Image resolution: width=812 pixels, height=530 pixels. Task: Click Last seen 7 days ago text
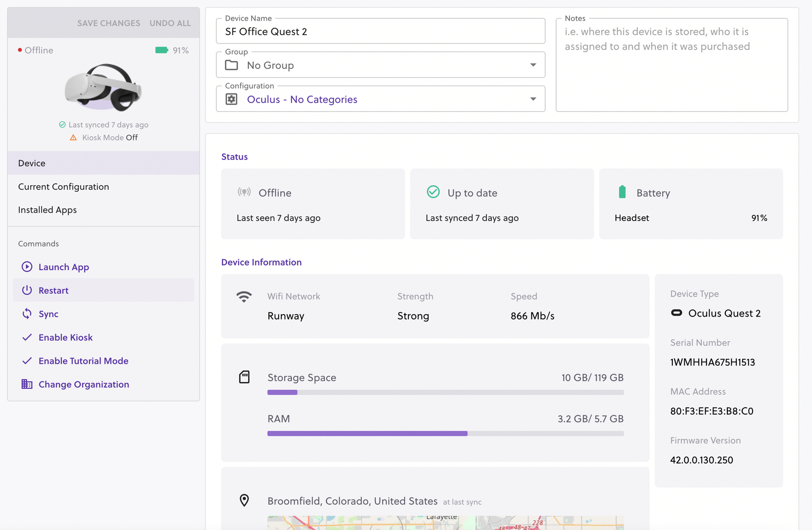[x=278, y=218]
